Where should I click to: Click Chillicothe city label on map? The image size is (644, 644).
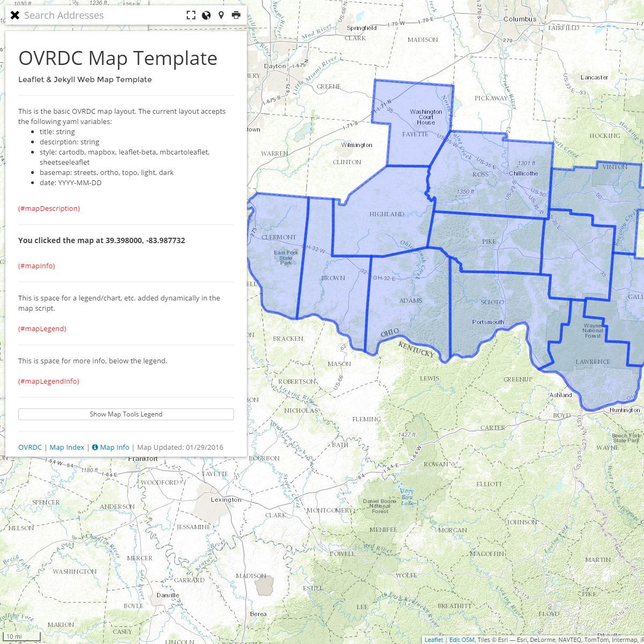click(x=524, y=173)
